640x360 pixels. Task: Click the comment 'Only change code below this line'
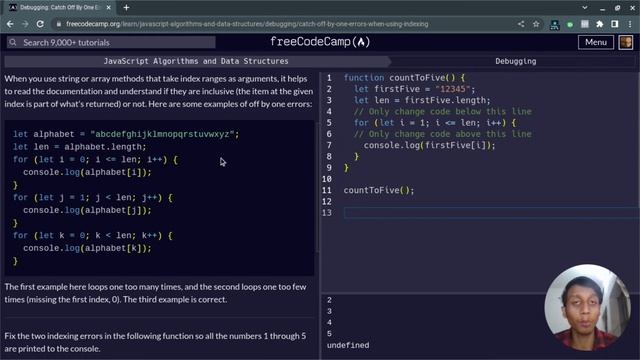pyautogui.click(x=443, y=111)
